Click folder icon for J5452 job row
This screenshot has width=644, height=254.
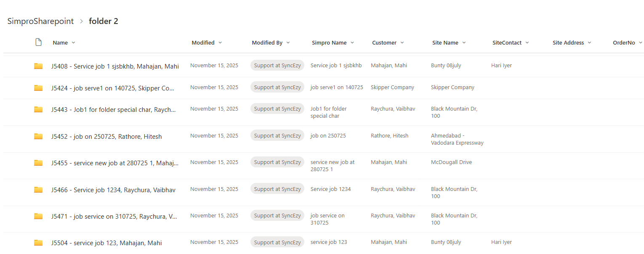(38, 136)
